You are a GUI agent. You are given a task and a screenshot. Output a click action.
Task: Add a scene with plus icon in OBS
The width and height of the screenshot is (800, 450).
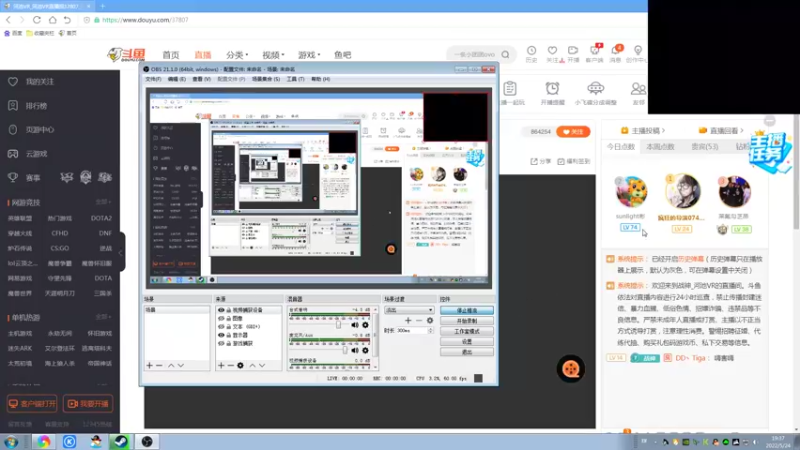pyautogui.click(x=149, y=365)
